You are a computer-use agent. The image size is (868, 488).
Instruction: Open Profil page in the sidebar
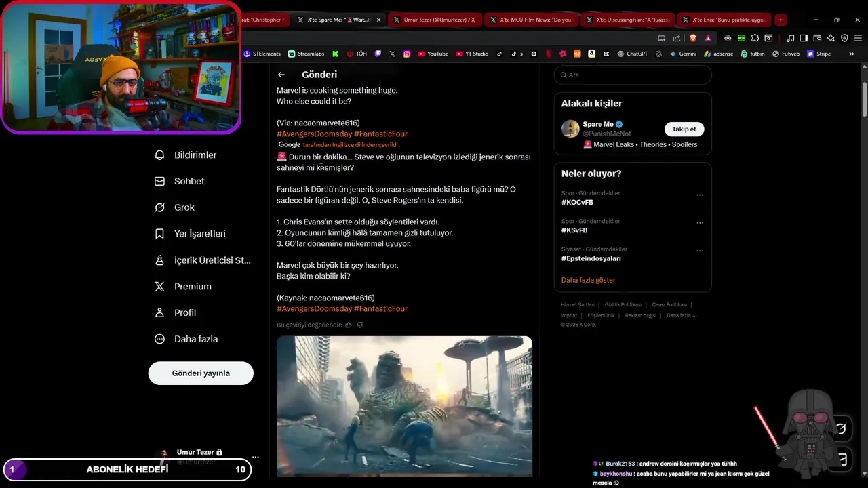point(176,312)
